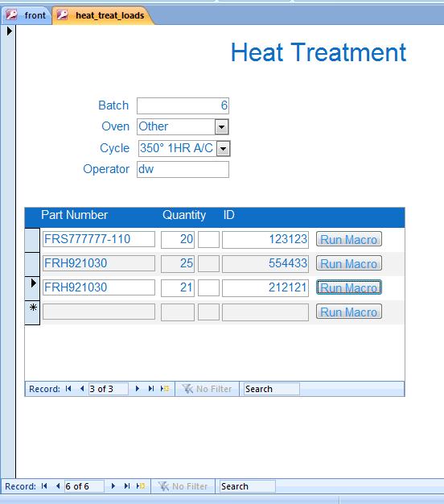Go to last record in main form navigator
Screen dimensions: 444x504
[127, 486]
